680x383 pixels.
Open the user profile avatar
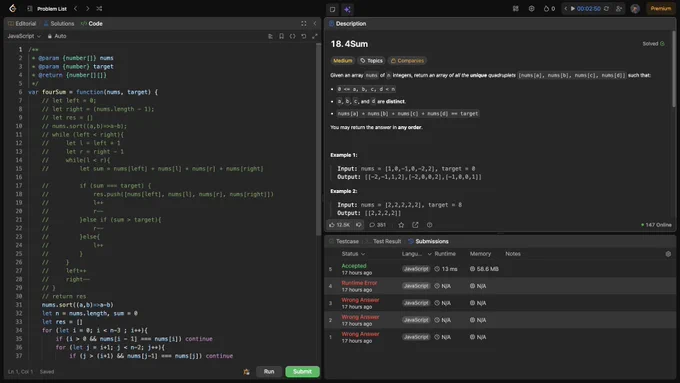pos(635,9)
